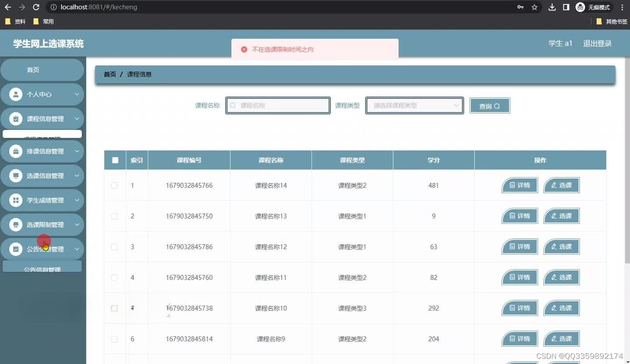Bookmark this page with the star icon

534,7
